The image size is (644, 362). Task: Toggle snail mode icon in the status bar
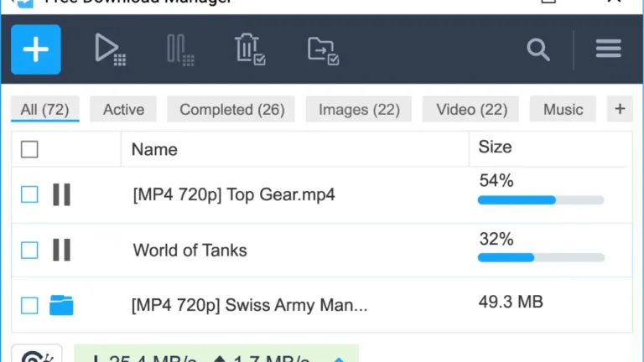pos(37,354)
